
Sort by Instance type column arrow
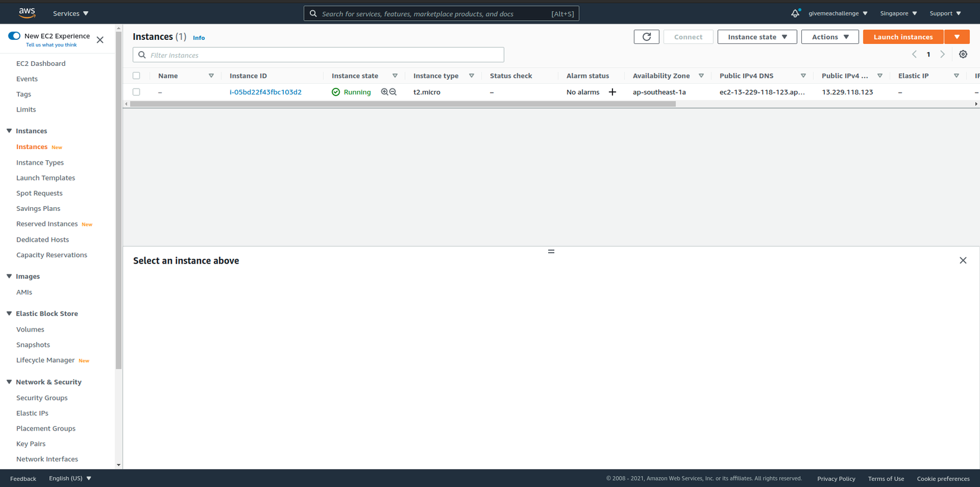472,76
